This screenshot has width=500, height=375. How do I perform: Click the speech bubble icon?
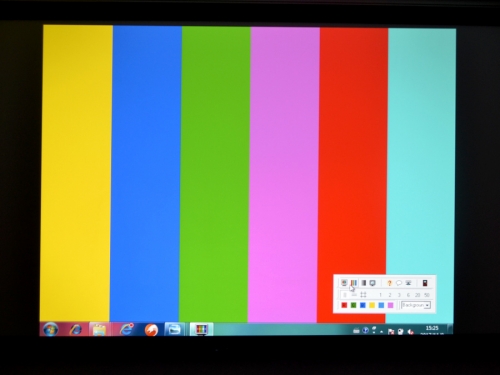point(399,283)
